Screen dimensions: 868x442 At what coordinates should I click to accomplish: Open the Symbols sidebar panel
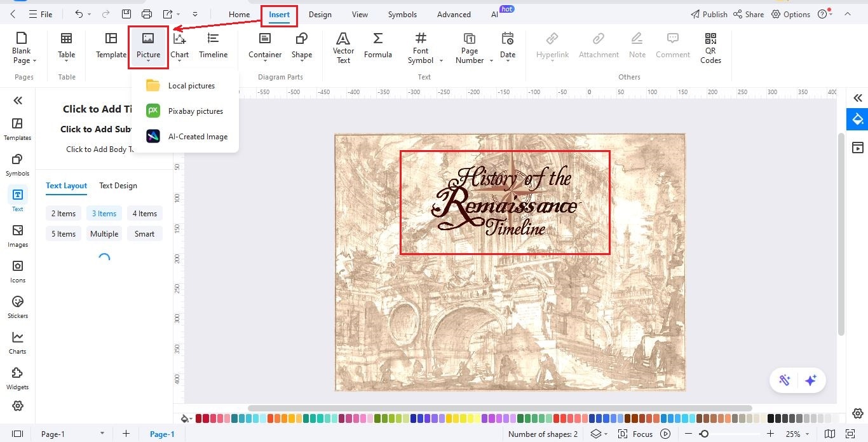pyautogui.click(x=17, y=164)
